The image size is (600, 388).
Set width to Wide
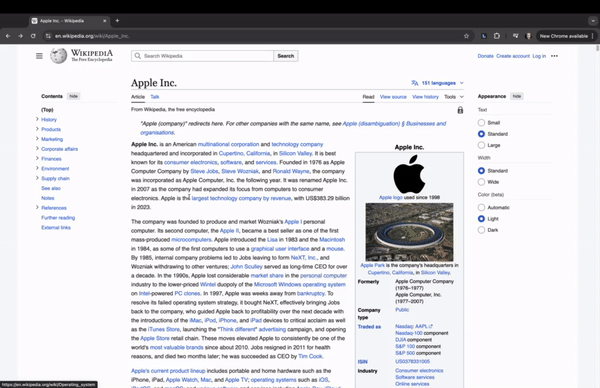click(481, 182)
